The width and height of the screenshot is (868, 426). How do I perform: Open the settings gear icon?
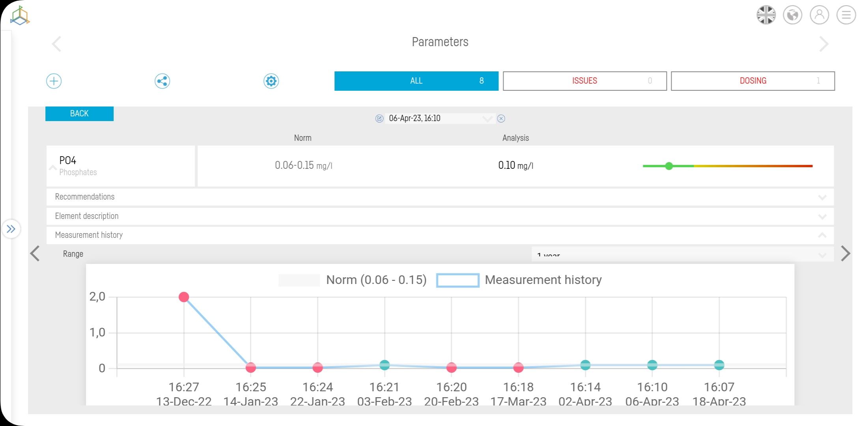click(x=271, y=81)
